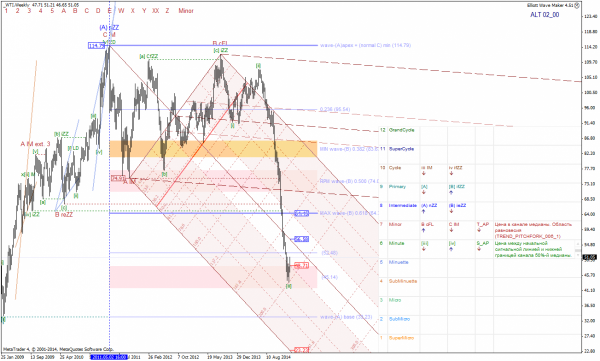This screenshot has width=600, height=361.
Task: Click the '[a] CfZZ' green wave label
Action: click(x=148, y=56)
